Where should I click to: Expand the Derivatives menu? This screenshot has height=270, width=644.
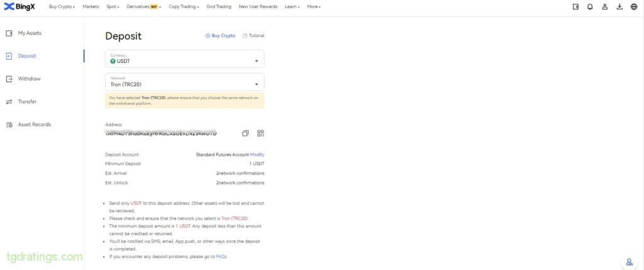(144, 6)
